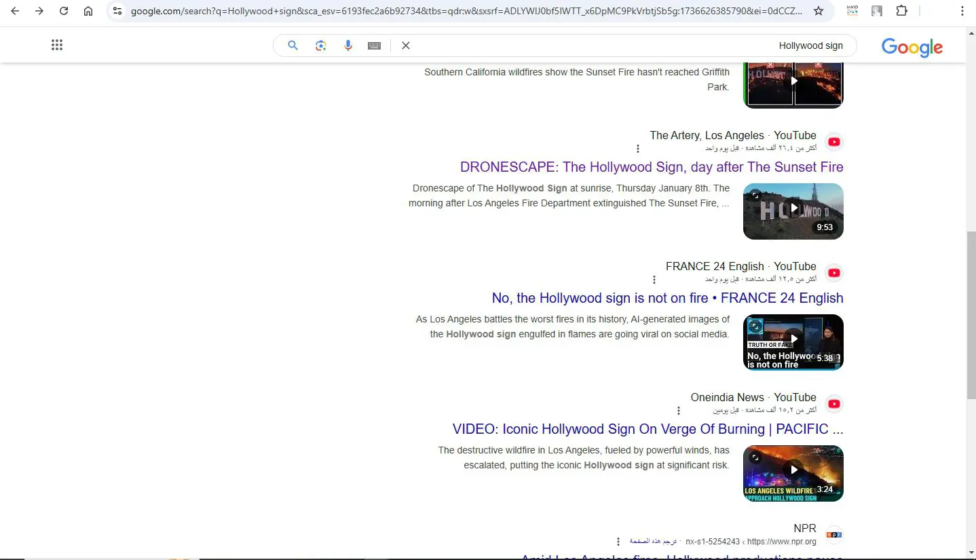This screenshot has width=976, height=560.
Task: Click the Arabic views line under Oneindia News
Action: [765, 410]
